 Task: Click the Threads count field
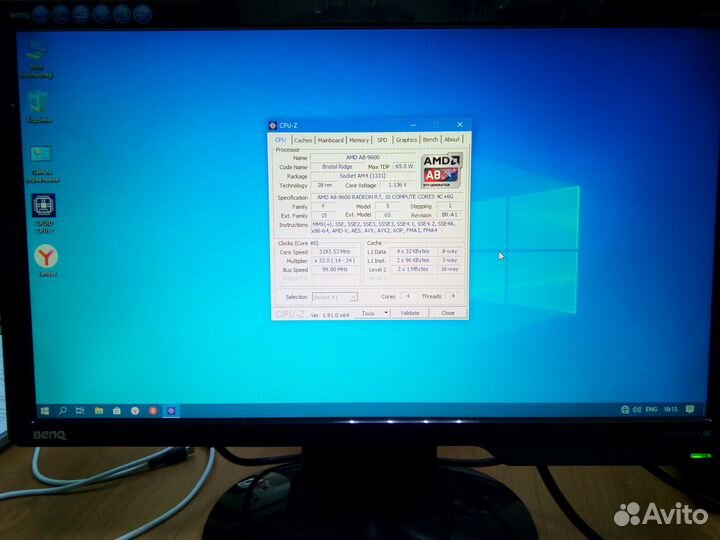(x=453, y=296)
